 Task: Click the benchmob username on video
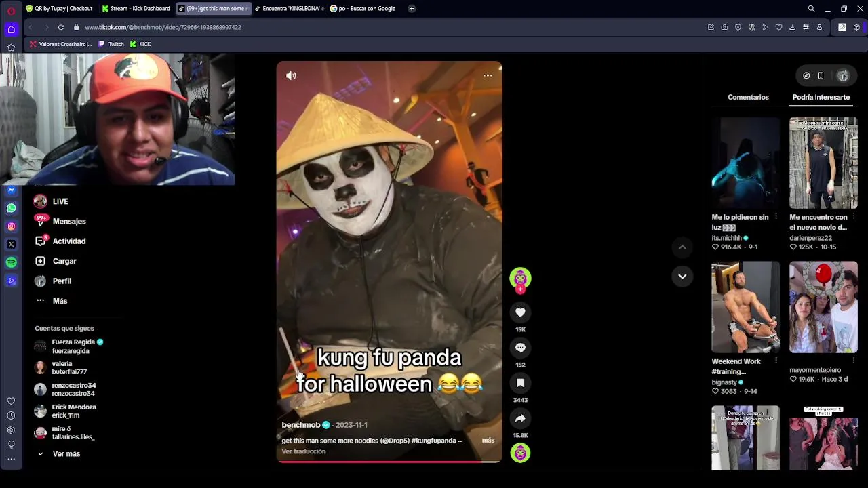(x=300, y=425)
